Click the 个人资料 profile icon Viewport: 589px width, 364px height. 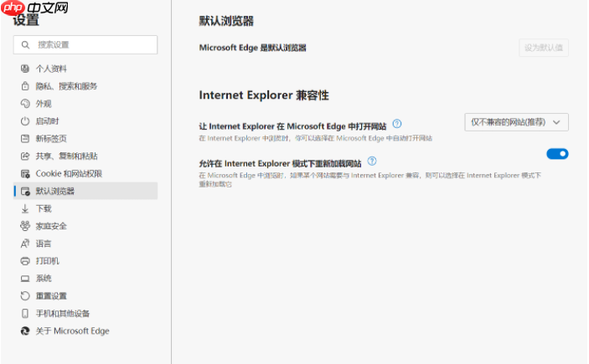click(25, 69)
